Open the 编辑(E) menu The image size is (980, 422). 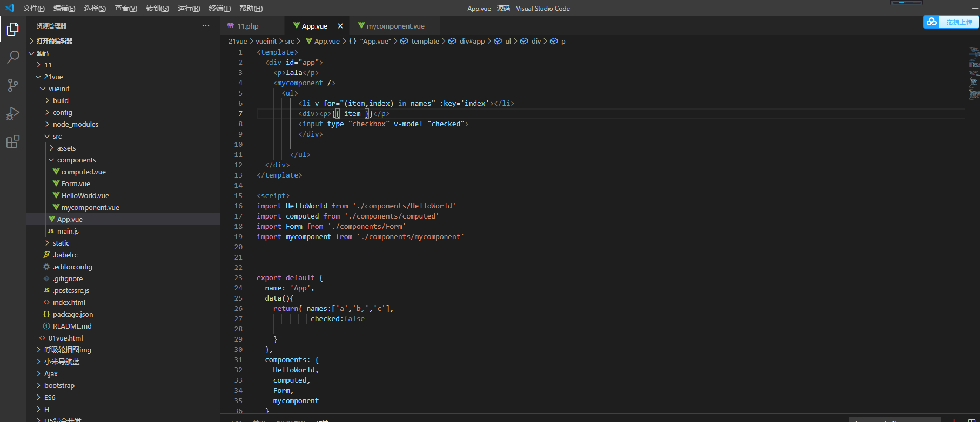pos(64,8)
